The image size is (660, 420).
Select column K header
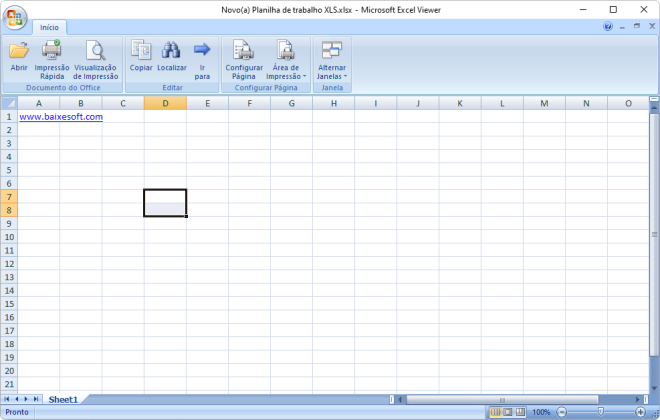point(460,103)
